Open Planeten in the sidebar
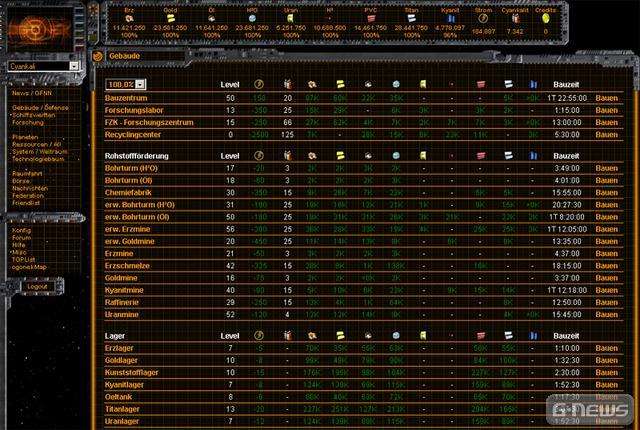Screen dimensions: 640x430 pyautogui.click(x=25, y=137)
